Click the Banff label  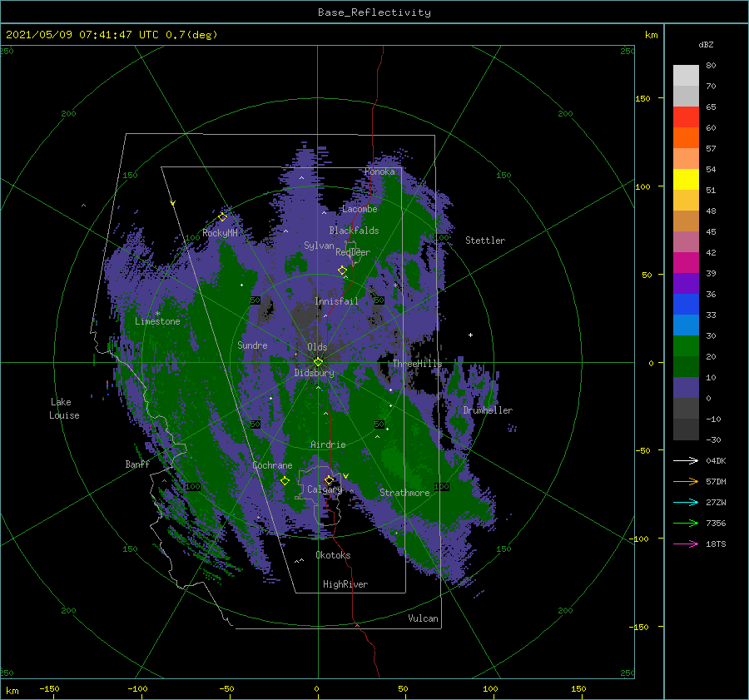(x=137, y=464)
